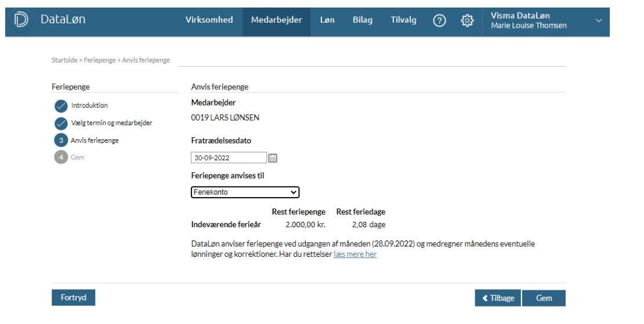Open the settings gear icon
Viewport: 644px width, 324px height.
(x=467, y=21)
